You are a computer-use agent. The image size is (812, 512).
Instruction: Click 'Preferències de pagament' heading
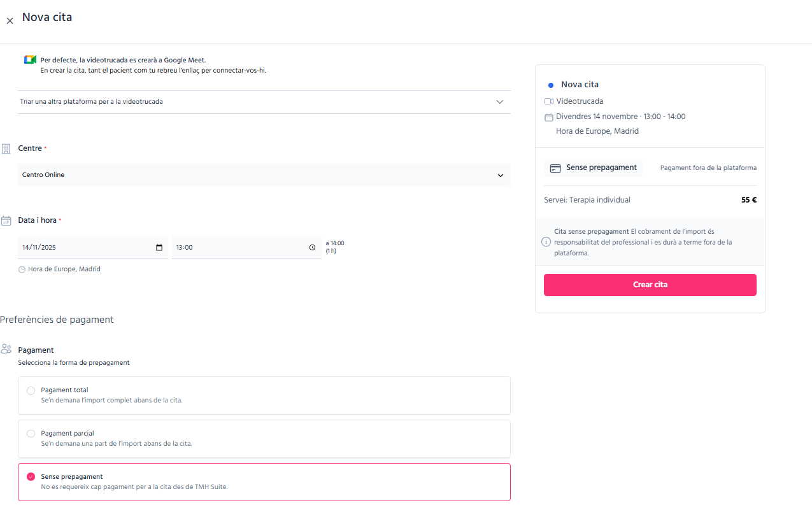tap(57, 320)
